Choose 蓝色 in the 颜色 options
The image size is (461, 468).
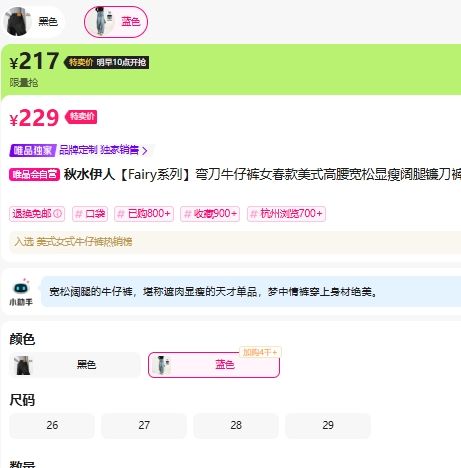214,365
